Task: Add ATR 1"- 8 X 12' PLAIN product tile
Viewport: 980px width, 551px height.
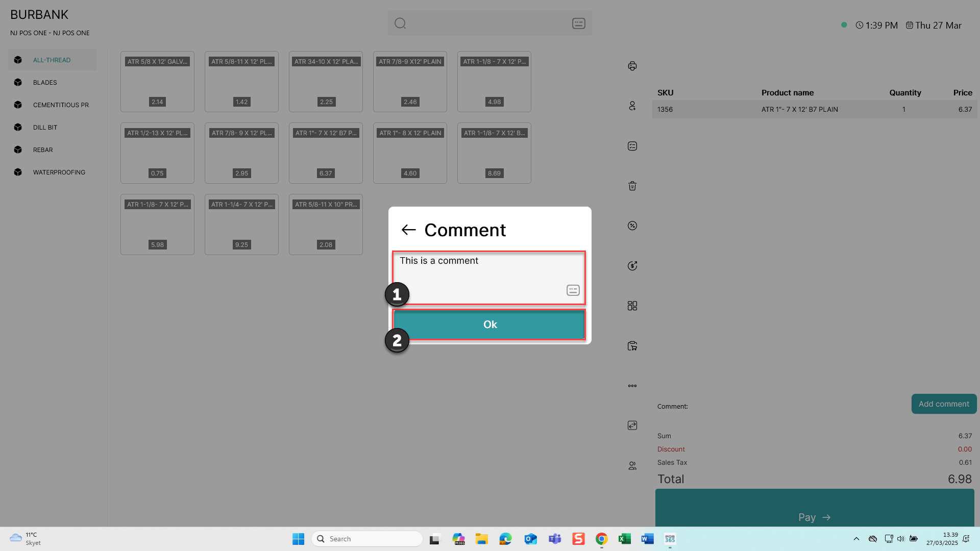Action: tap(410, 153)
